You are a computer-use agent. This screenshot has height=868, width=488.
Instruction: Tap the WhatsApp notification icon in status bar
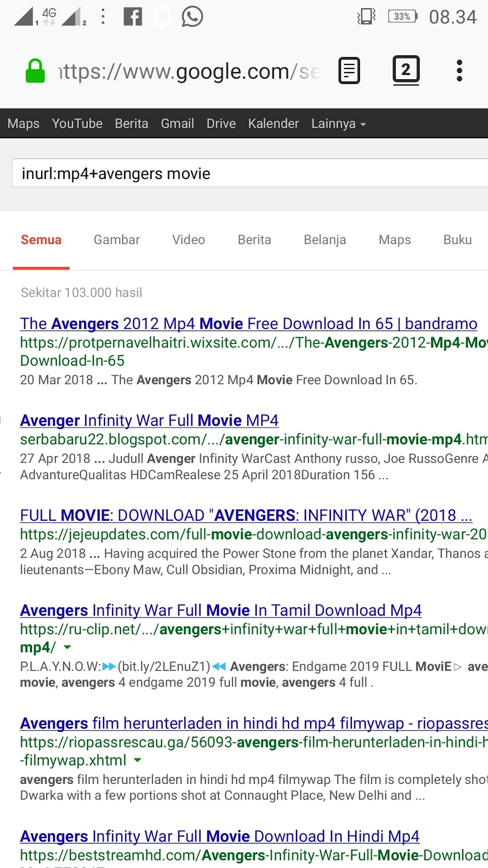[192, 16]
